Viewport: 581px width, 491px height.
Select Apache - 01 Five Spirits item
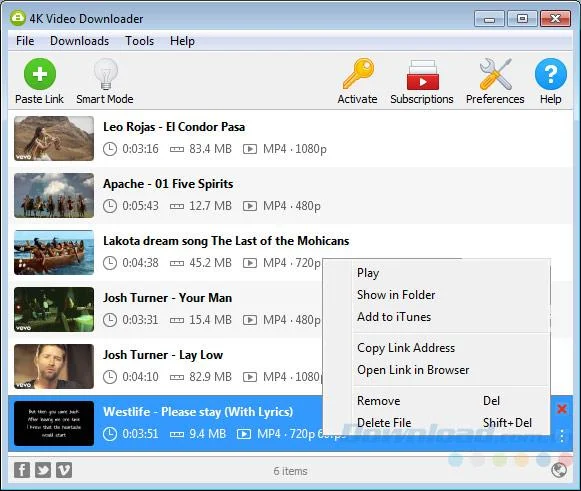(290, 195)
